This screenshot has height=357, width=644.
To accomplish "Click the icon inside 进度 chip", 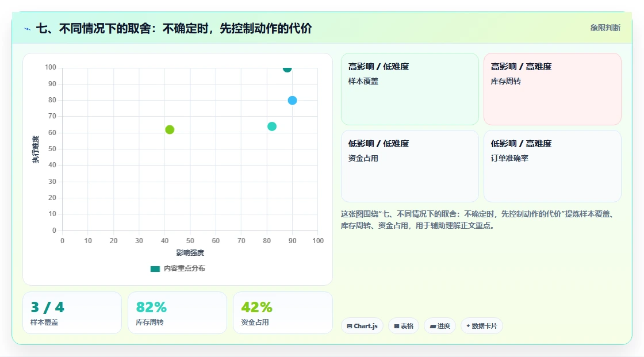I will coord(432,327).
